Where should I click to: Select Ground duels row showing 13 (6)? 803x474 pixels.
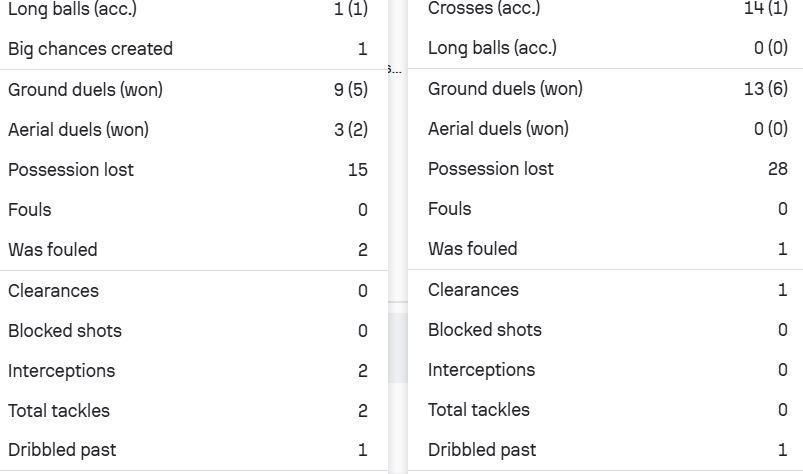click(607, 89)
